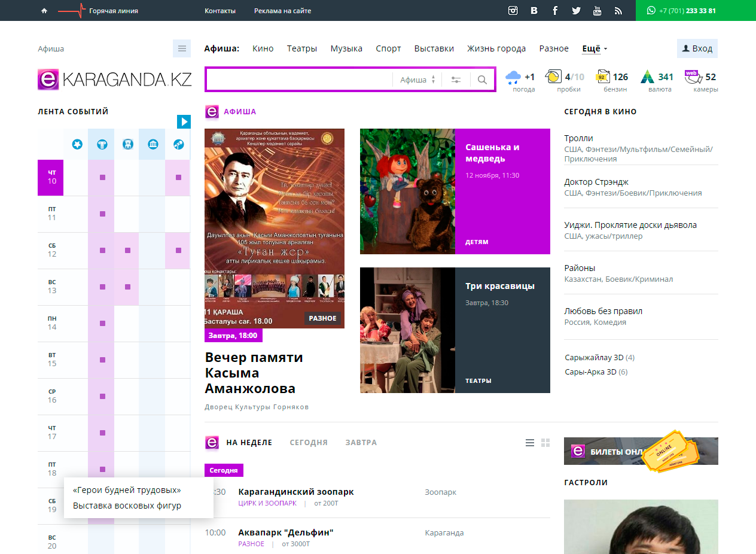Switch the event list to grid view
Image resolution: width=756 pixels, height=554 pixels.
pyautogui.click(x=545, y=443)
